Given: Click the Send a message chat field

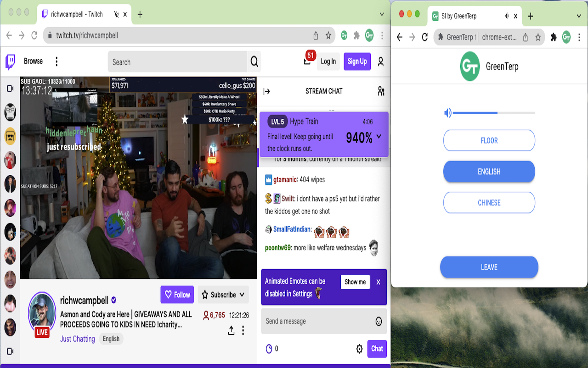Looking at the screenshot, I should [324, 321].
